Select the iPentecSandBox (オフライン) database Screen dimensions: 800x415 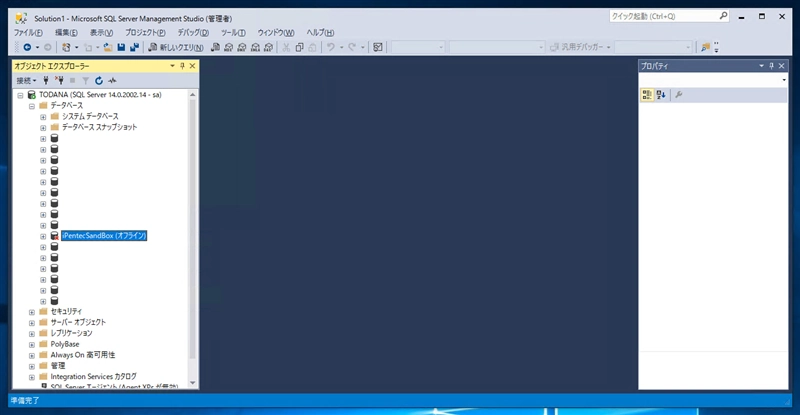pyautogui.click(x=104, y=236)
